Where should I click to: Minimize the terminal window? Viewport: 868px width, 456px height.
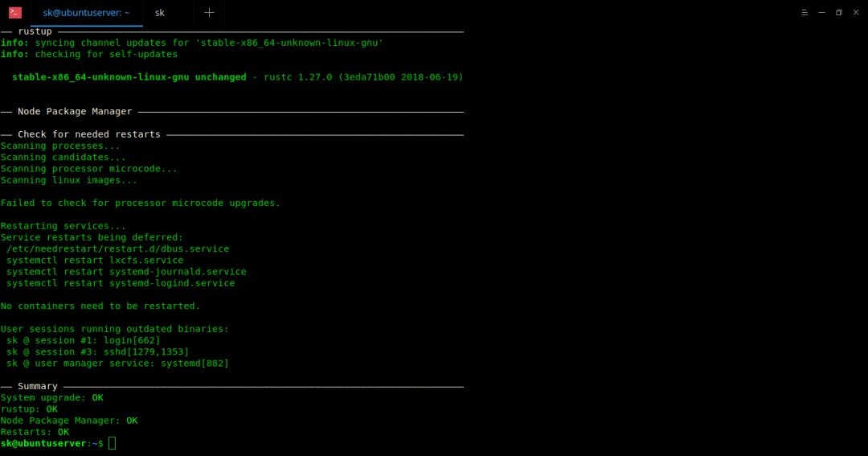coord(821,12)
